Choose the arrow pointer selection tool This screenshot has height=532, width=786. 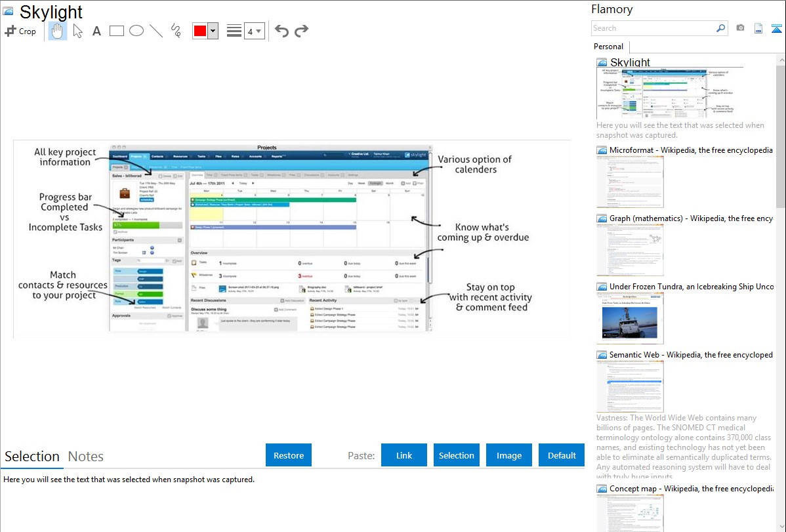click(x=78, y=31)
